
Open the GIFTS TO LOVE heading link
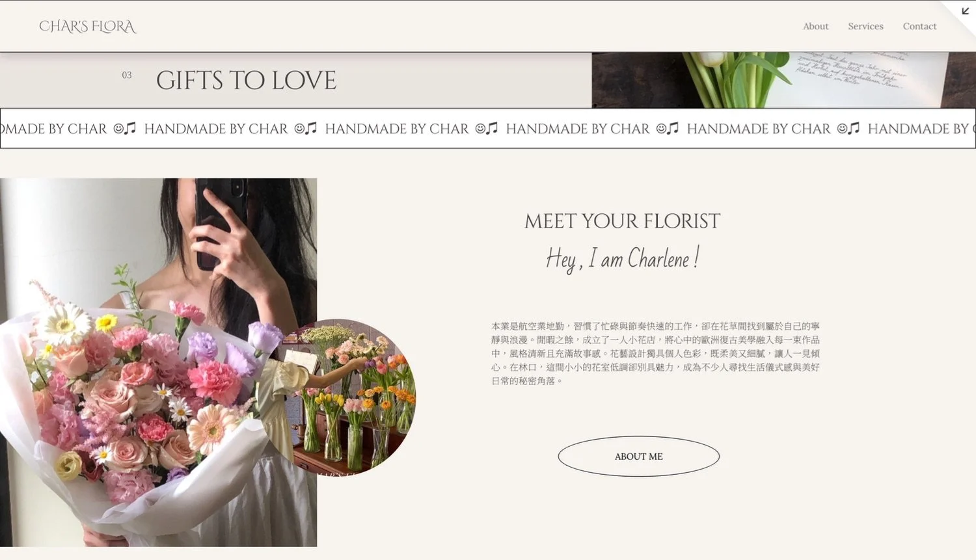246,81
